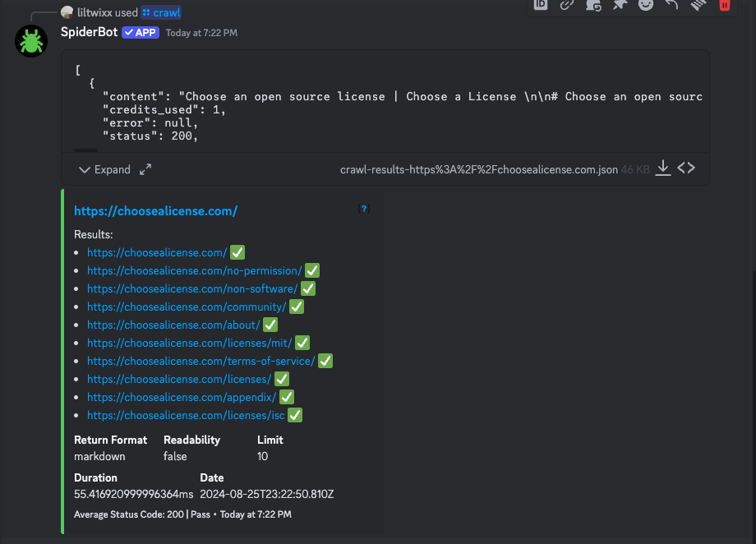Click the checkmark next to the appendix URL
756x544 pixels.
click(x=286, y=396)
